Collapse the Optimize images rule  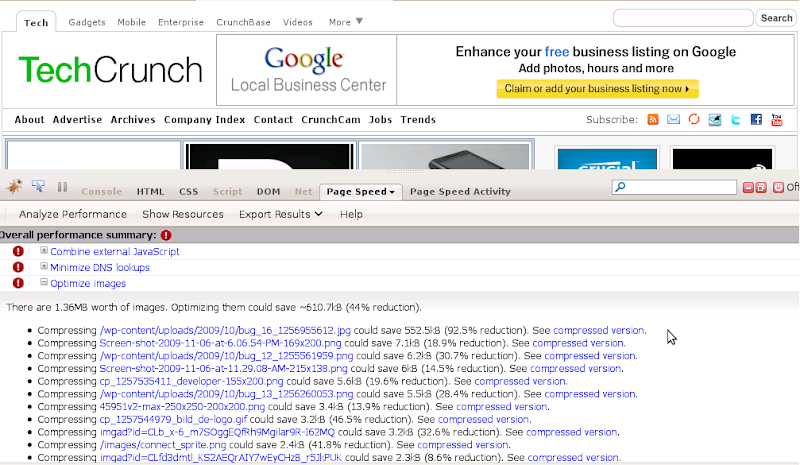pyautogui.click(x=44, y=282)
